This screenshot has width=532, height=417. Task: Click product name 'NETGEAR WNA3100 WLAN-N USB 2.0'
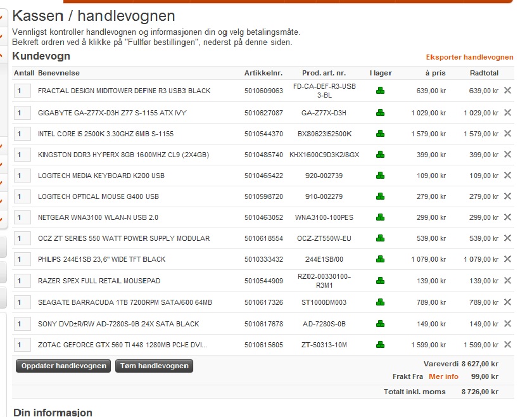pyautogui.click(x=98, y=217)
